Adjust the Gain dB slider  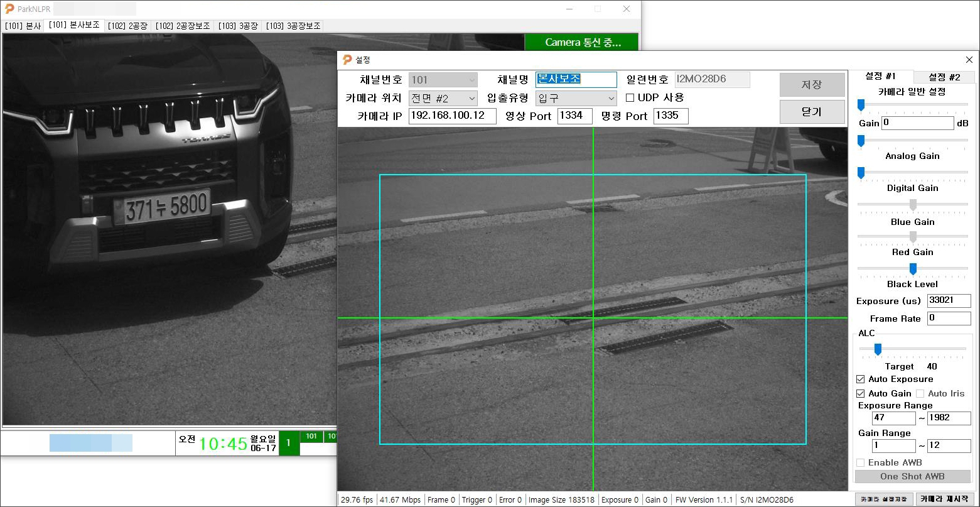click(x=913, y=106)
